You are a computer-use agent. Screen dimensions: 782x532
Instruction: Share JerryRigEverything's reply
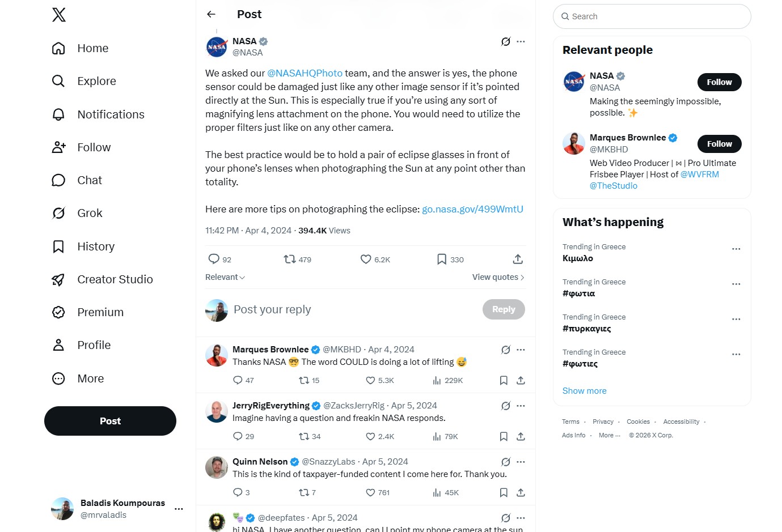(521, 436)
